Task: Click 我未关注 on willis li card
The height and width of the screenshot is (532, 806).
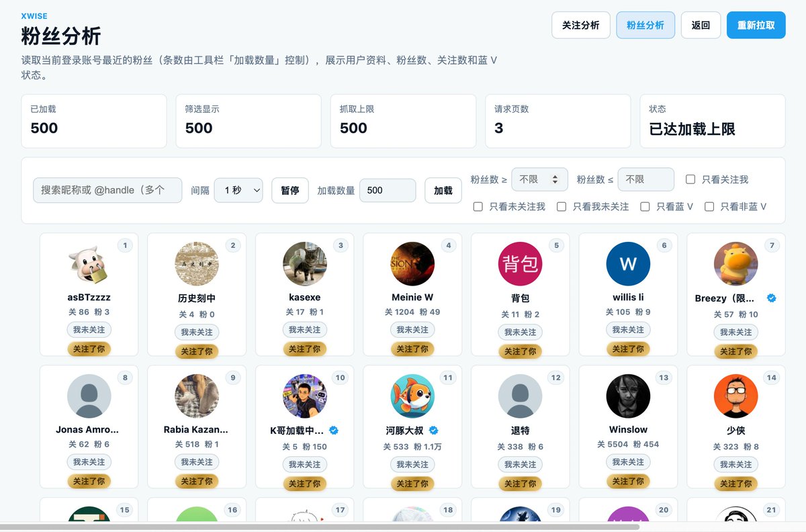Action: coord(628,330)
